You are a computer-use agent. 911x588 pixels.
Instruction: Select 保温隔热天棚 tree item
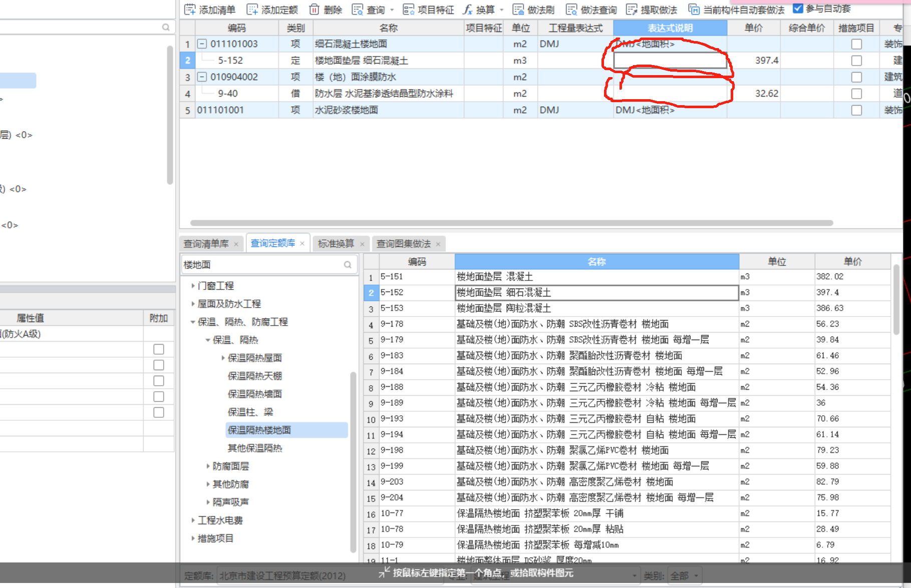(255, 376)
